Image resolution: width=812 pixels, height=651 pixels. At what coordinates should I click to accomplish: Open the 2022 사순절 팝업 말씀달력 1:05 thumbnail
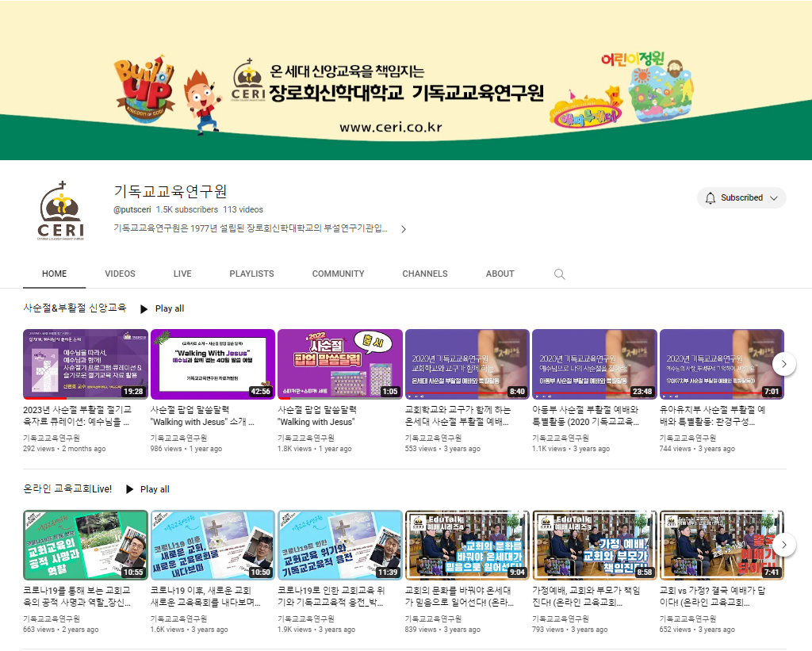point(340,364)
